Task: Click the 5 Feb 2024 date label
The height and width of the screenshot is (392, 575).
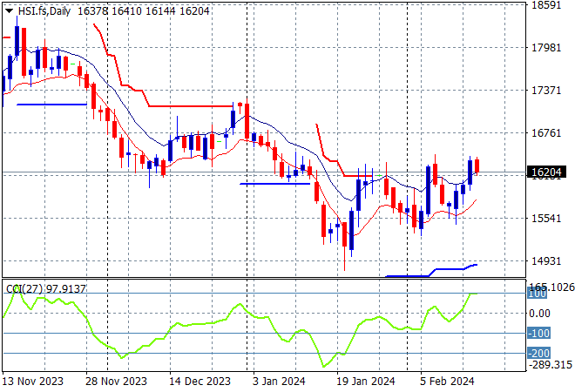Action: coord(446,381)
